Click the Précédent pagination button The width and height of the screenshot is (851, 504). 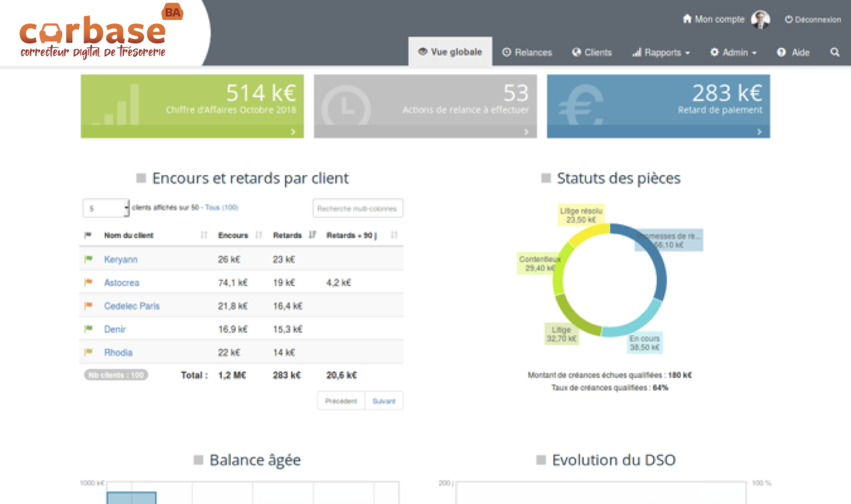(x=341, y=401)
